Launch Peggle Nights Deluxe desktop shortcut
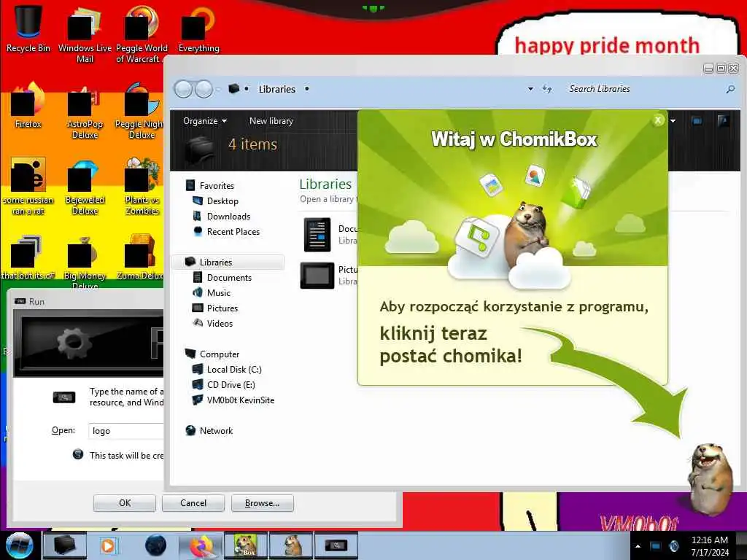 tap(141, 112)
